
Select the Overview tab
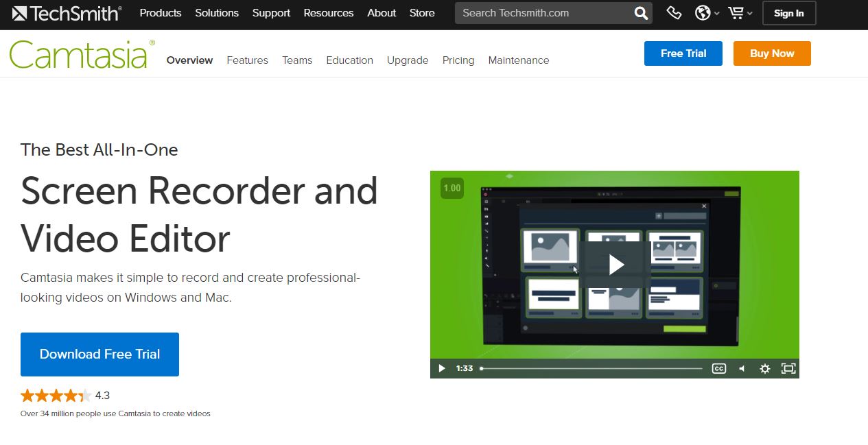coord(190,60)
